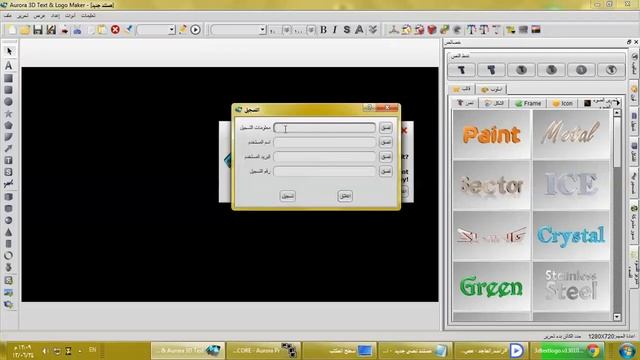The image size is (640, 360).
Task: Open the second style panel tab
Action: pyautogui.click(x=491, y=89)
